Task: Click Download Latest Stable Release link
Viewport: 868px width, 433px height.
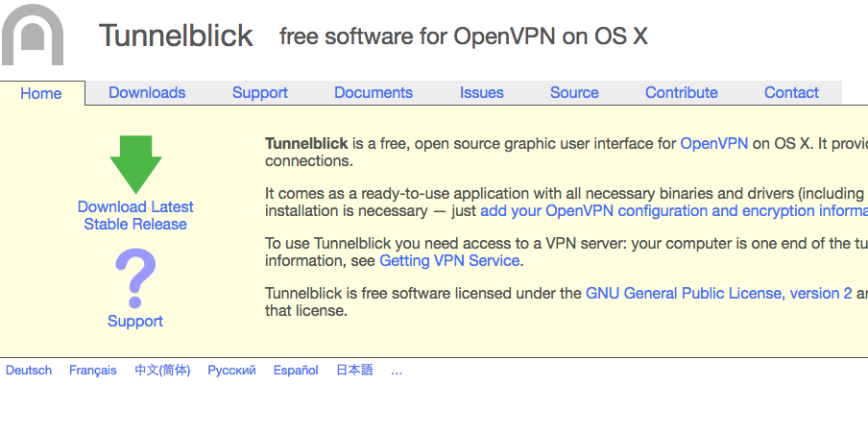Action: pyautogui.click(x=135, y=215)
